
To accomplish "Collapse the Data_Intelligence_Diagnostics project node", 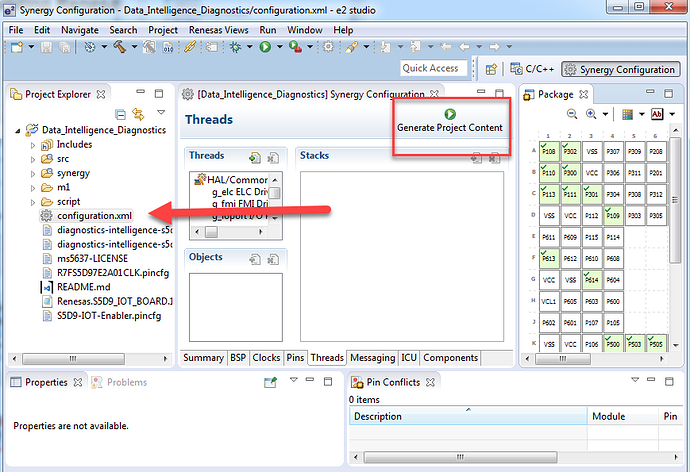I will [18, 131].
